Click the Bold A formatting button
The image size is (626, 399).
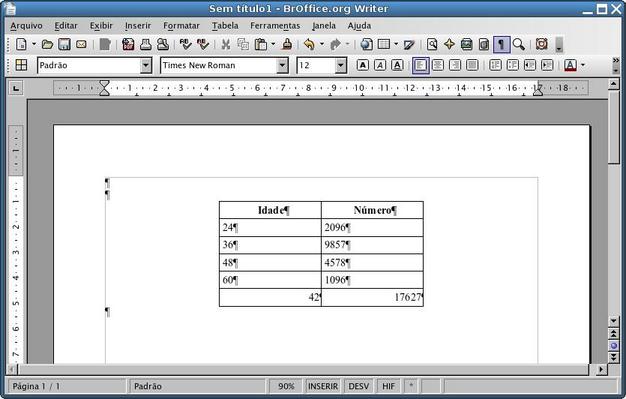click(x=363, y=65)
